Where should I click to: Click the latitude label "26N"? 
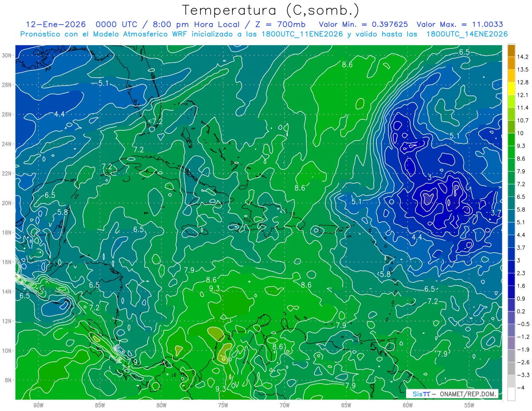pos(8,114)
